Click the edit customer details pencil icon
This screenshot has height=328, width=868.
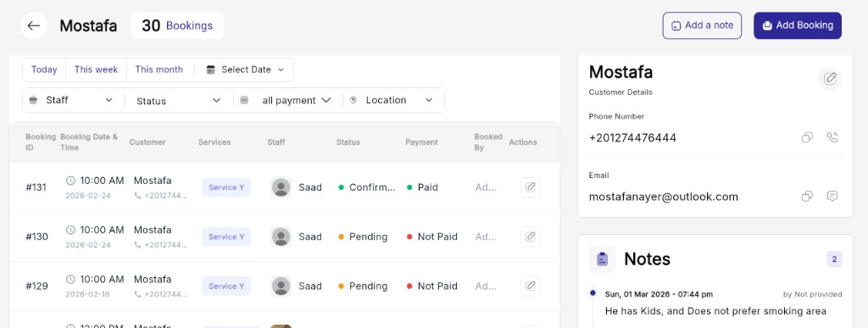tap(830, 79)
